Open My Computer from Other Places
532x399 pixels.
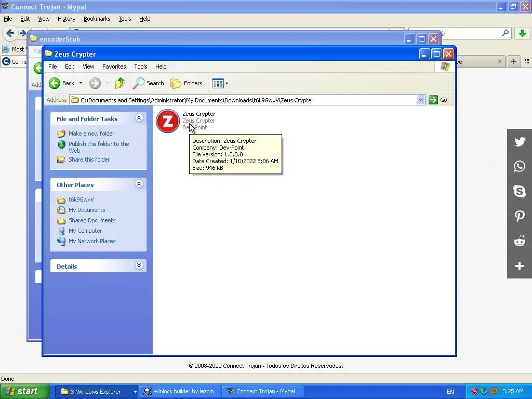pos(85,231)
